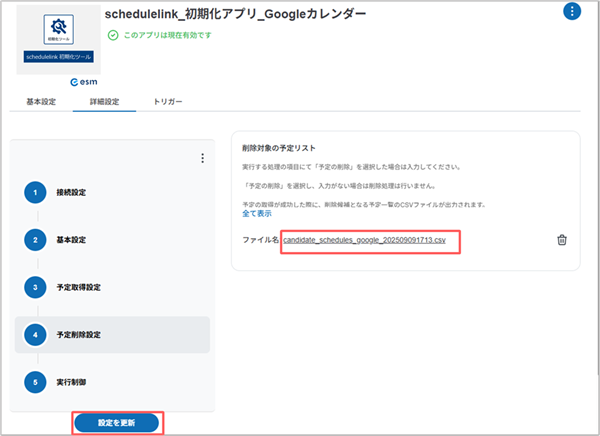The width and height of the screenshot is (600, 436).
Task: Open the トリガー tab
Action: pos(168,102)
